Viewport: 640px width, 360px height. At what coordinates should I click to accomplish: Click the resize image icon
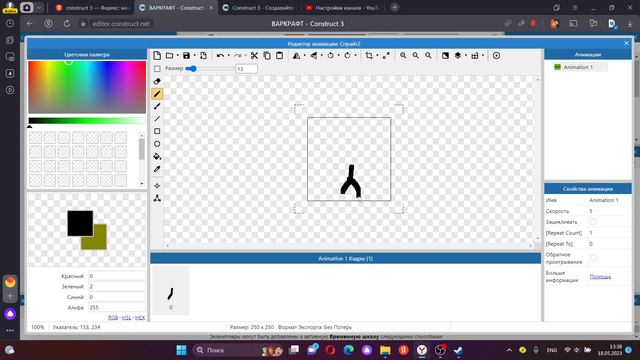tap(386, 56)
